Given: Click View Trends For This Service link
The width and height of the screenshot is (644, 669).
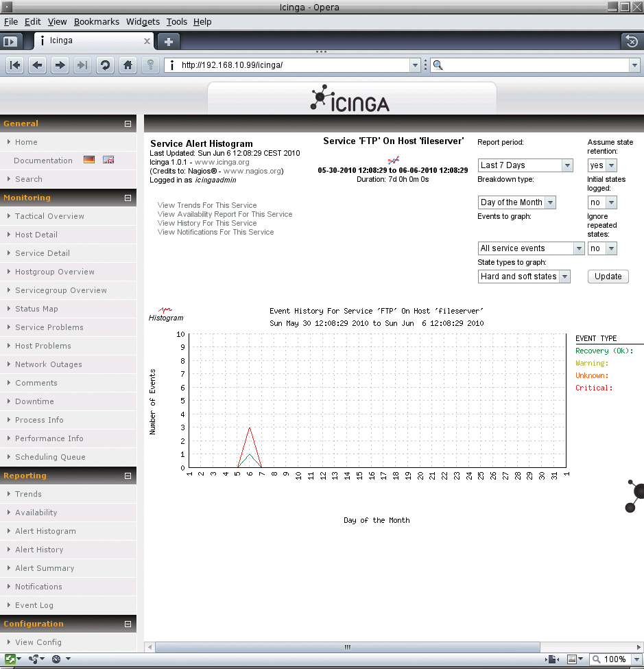Looking at the screenshot, I should click(206, 205).
